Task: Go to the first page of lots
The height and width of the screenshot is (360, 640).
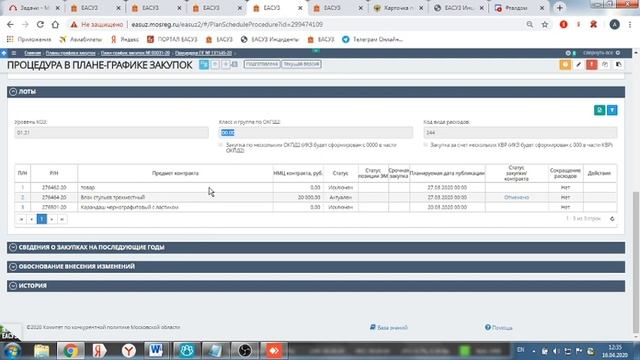Action: click(21, 219)
